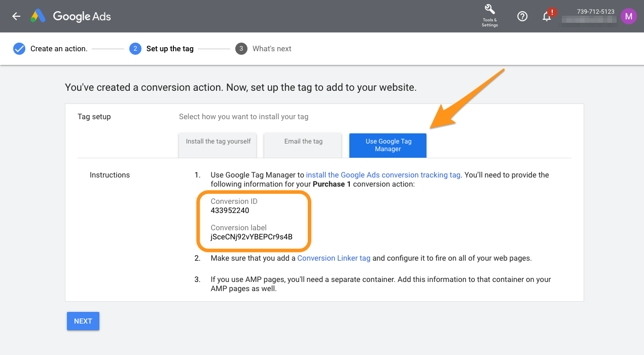Open install the Google Ads conversion tracking tag link
The image size is (644, 355).
(x=383, y=175)
